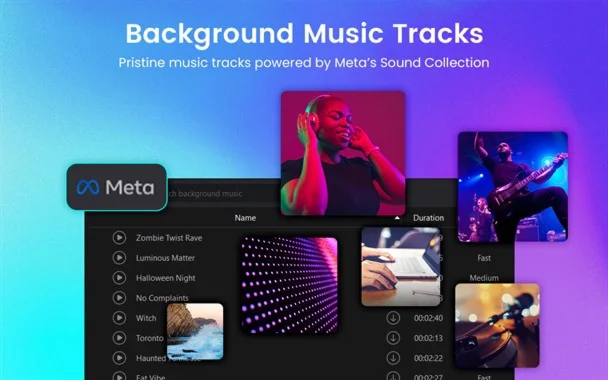
Task: Open the woman with headphones photo
Action: click(x=343, y=153)
